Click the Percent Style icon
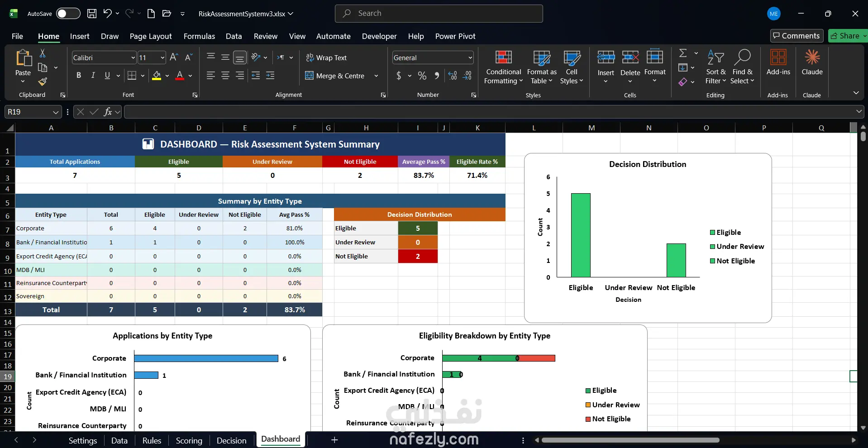Image resolution: width=868 pixels, height=448 pixels. 422,76
